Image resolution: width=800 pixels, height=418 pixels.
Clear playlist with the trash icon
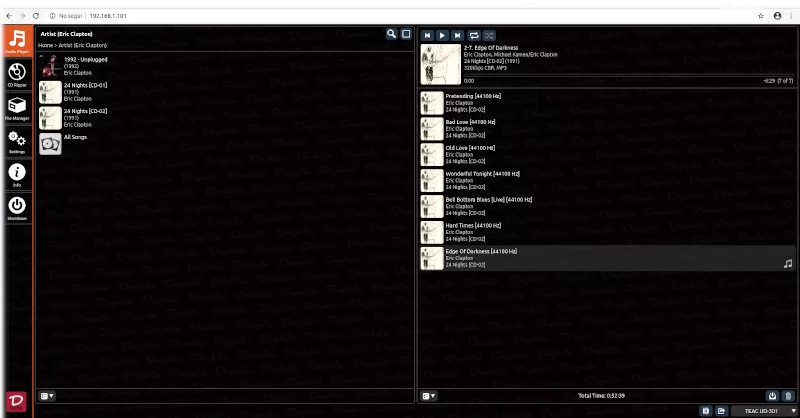(x=788, y=396)
